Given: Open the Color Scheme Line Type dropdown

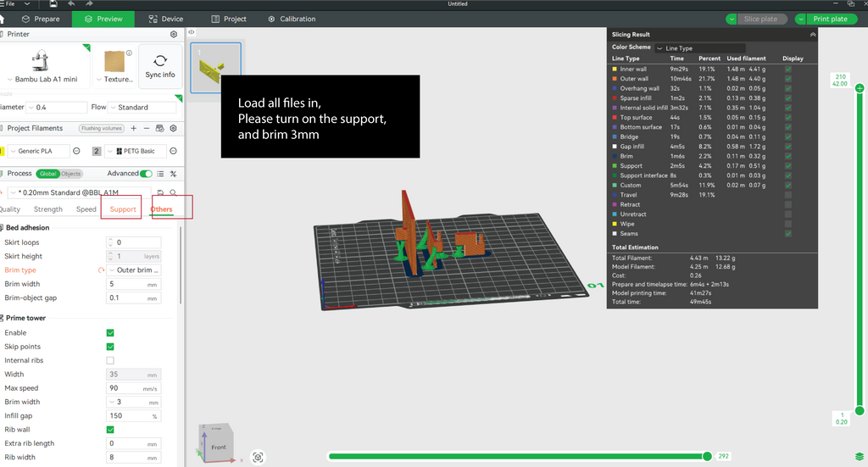Looking at the screenshot, I should tap(699, 48).
